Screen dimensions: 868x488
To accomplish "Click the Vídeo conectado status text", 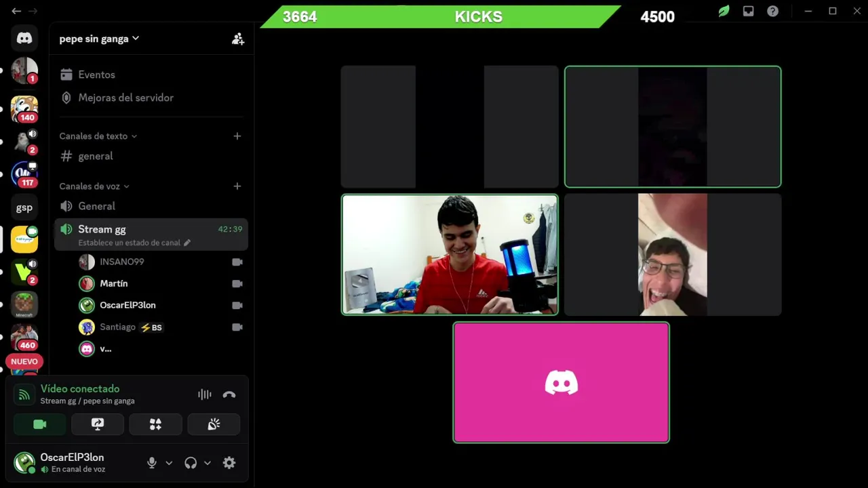I will click(x=80, y=389).
